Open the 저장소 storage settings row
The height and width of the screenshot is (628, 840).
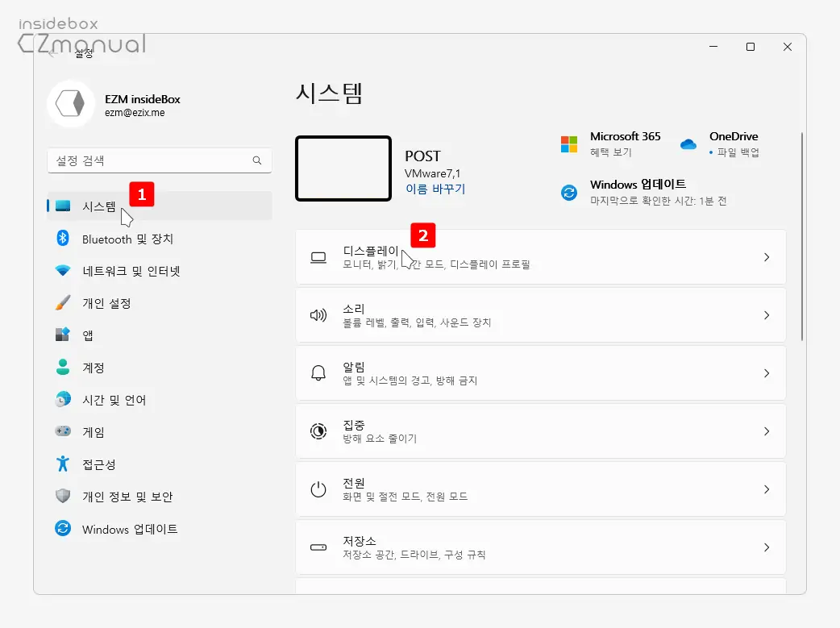pos(540,547)
